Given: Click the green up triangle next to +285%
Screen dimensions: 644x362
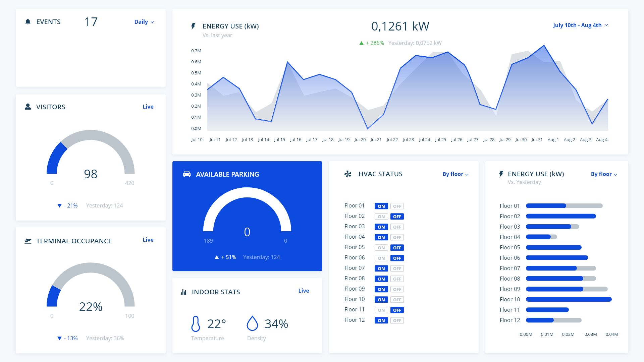Looking at the screenshot, I should [x=361, y=43].
